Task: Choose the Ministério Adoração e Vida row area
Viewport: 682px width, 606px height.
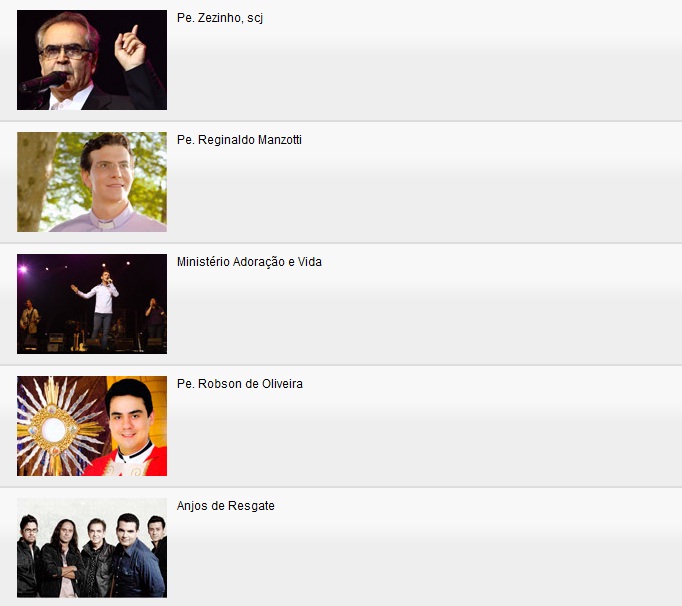Action: pyautogui.click(x=341, y=304)
